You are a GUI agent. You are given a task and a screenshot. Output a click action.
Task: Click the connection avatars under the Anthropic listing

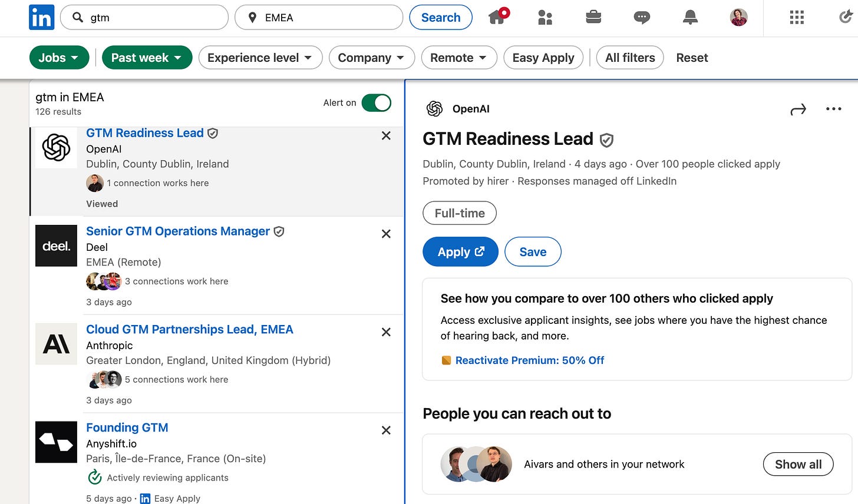(x=104, y=380)
